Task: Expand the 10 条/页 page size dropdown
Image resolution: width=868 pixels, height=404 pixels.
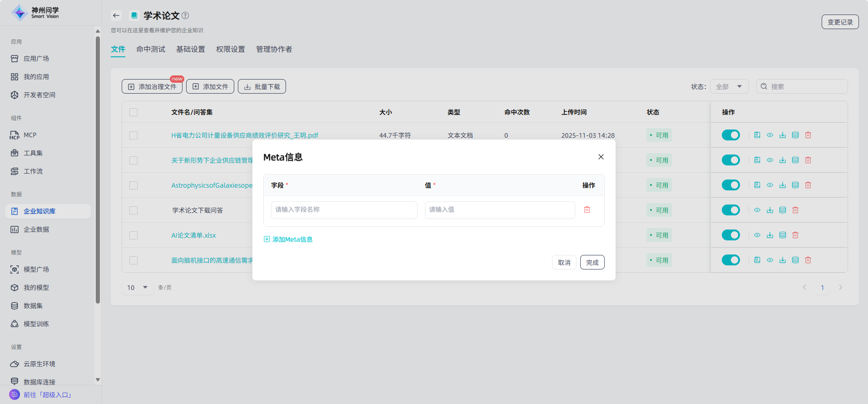Action: pos(138,288)
